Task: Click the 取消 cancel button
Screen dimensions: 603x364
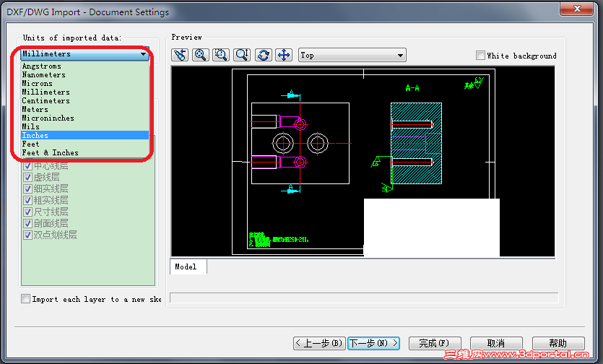Action: (496, 343)
